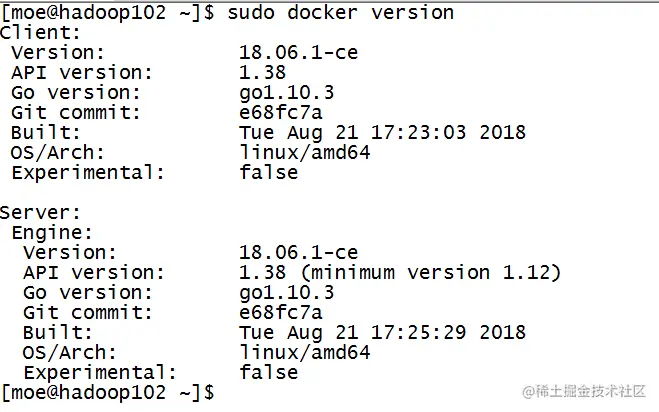Click the Server Experimental value false
659x412 pixels.
(268, 372)
